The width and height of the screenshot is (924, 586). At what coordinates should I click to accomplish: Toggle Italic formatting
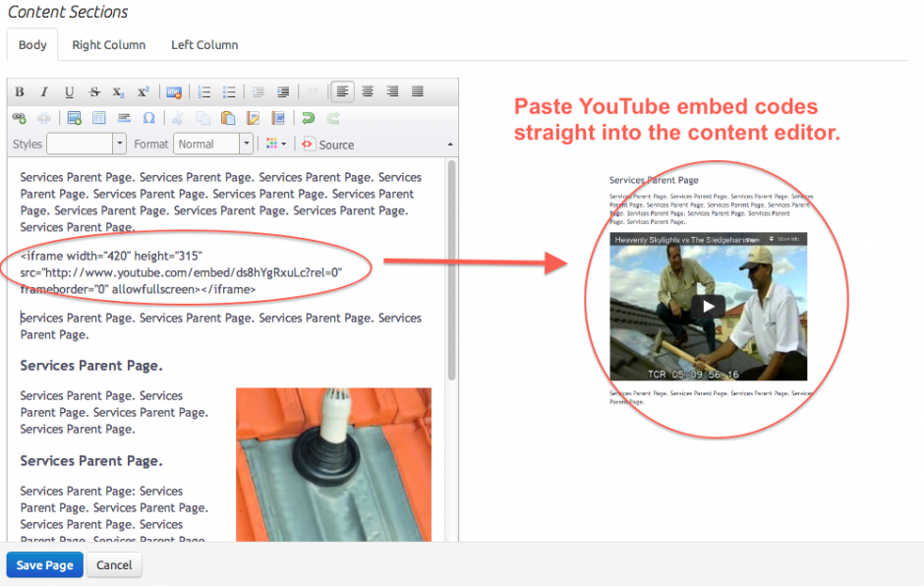(44, 92)
